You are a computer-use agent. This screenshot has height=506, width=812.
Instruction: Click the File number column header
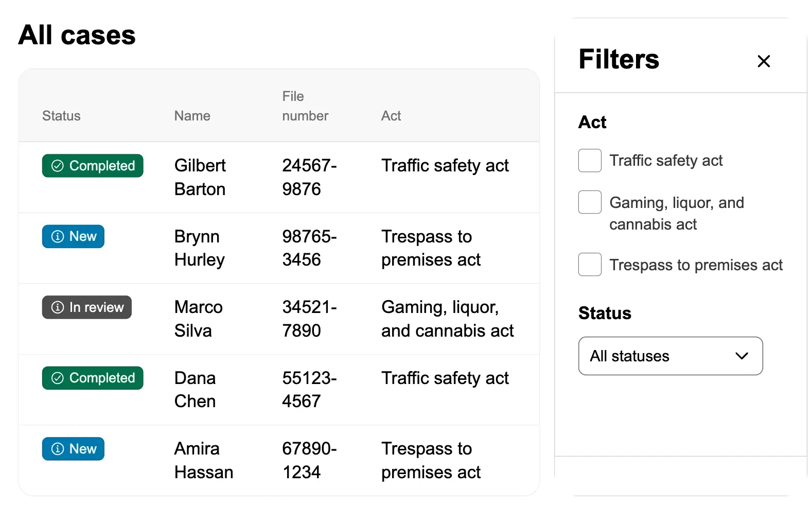[x=305, y=106]
